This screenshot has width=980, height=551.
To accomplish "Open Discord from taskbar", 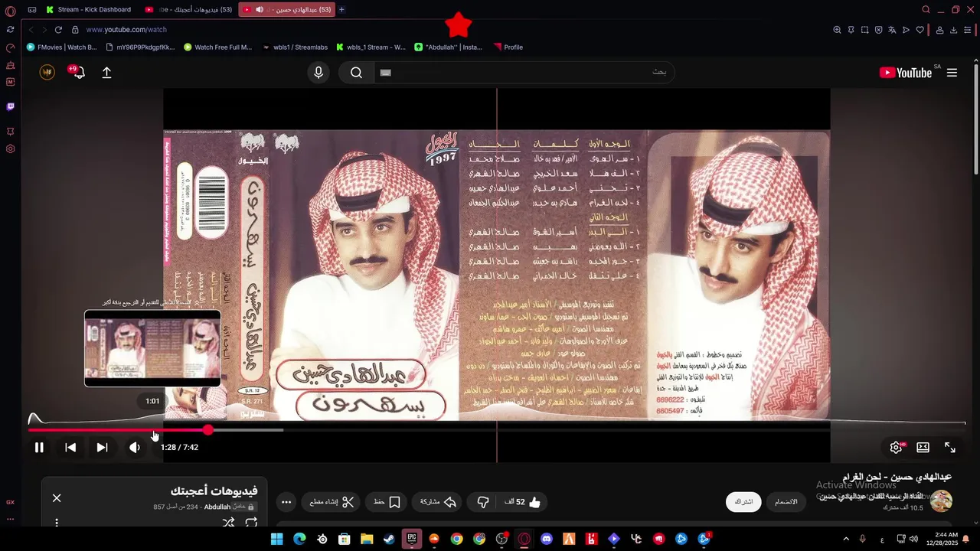I will pos(547,539).
